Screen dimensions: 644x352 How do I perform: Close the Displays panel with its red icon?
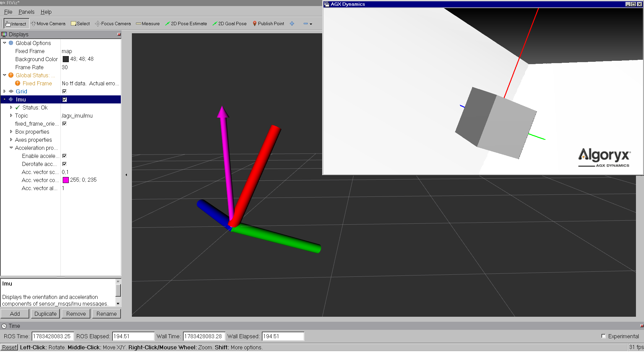click(119, 34)
